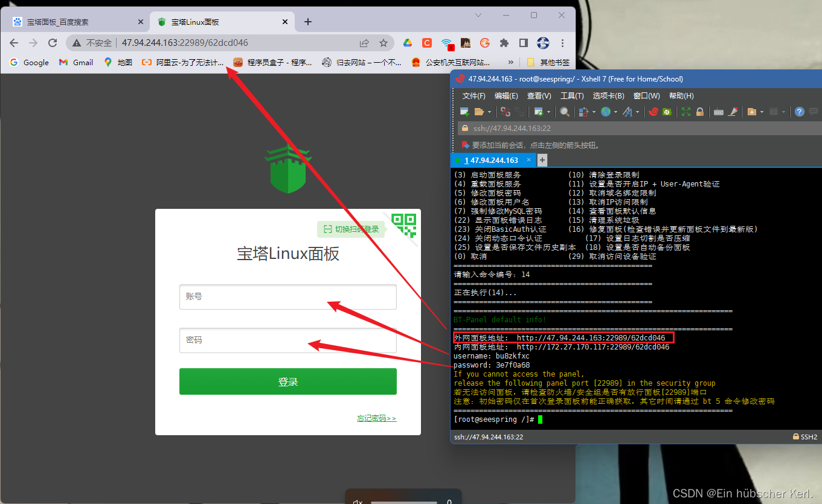Viewport: 822px width, 504px height.
Task: Click the New session icon in Xshell
Action: tap(464, 112)
